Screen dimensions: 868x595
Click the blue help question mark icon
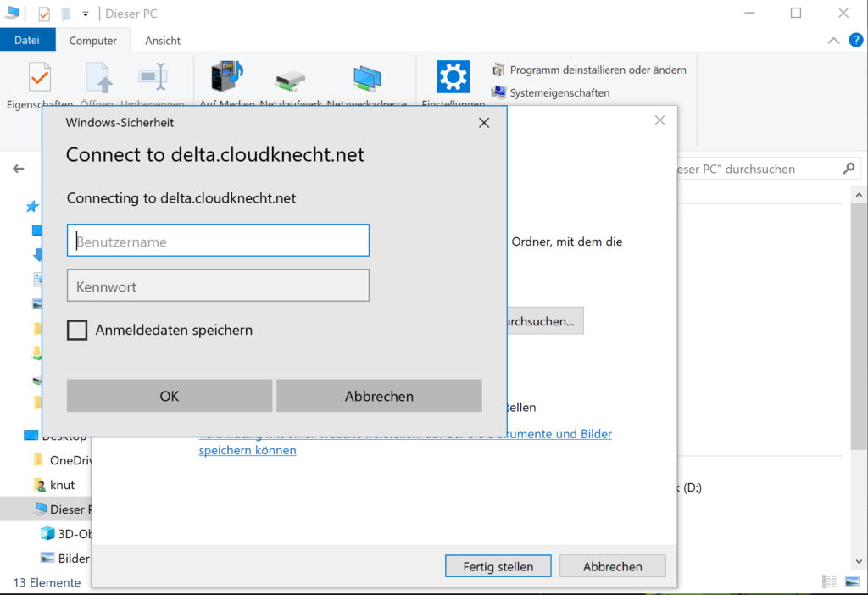(x=856, y=41)
